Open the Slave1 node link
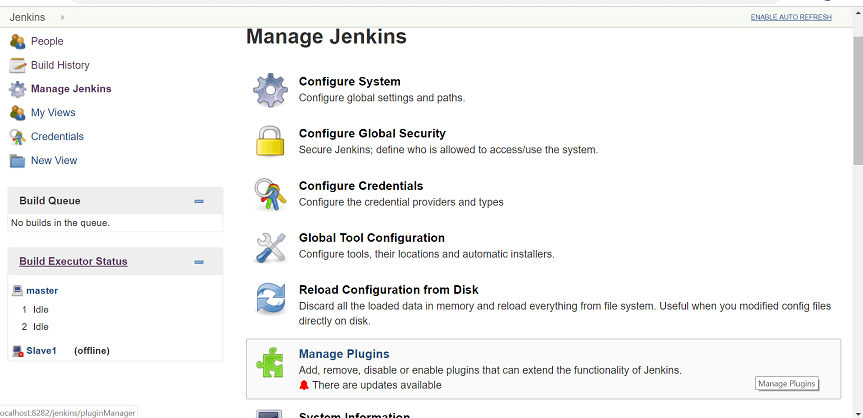Viewport: 863px width, 418px height. (x=41, y=351)
